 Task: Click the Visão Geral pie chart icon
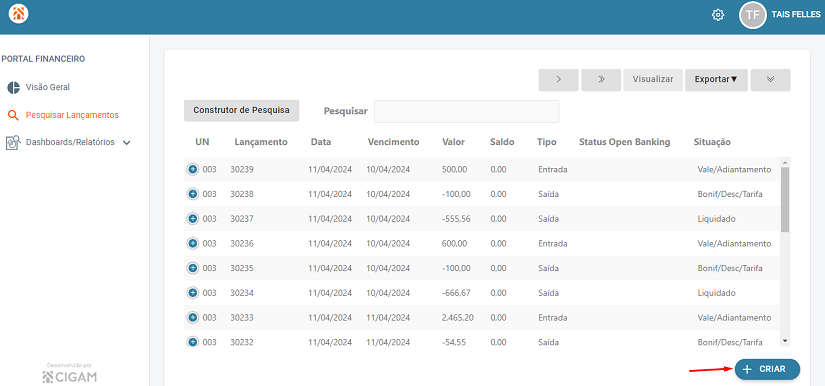tap(13, 87)
